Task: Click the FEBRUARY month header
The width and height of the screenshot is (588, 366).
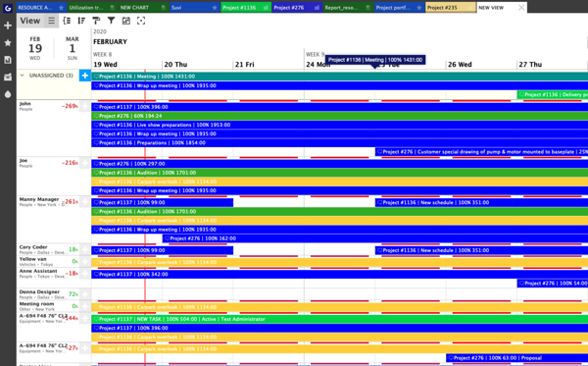Action: [x=110, y=41]
